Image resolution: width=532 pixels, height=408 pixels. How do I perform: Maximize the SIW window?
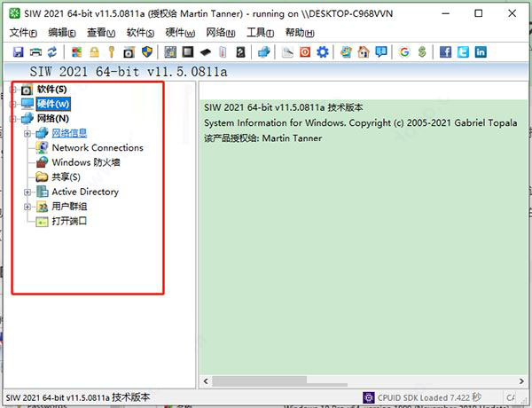(x=479, y=13)
